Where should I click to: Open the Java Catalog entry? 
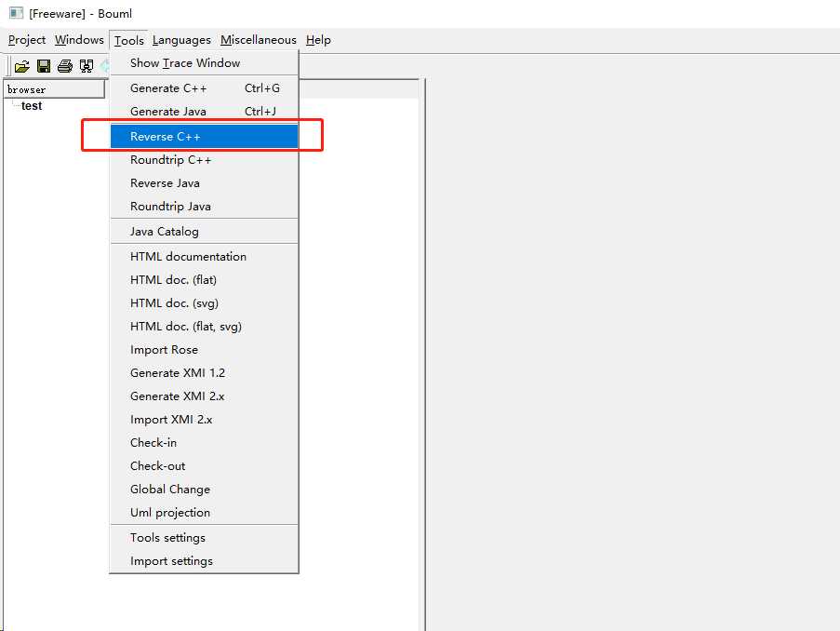coord(204,232)
